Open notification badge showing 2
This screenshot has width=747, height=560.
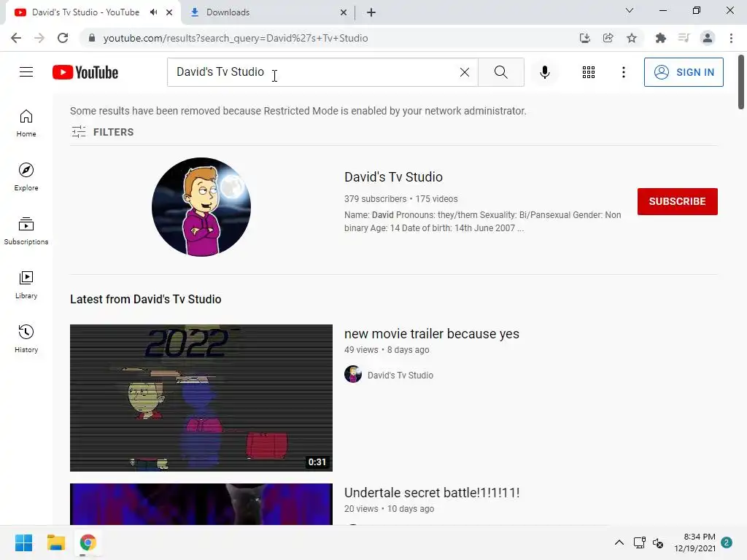click(727, 542)
